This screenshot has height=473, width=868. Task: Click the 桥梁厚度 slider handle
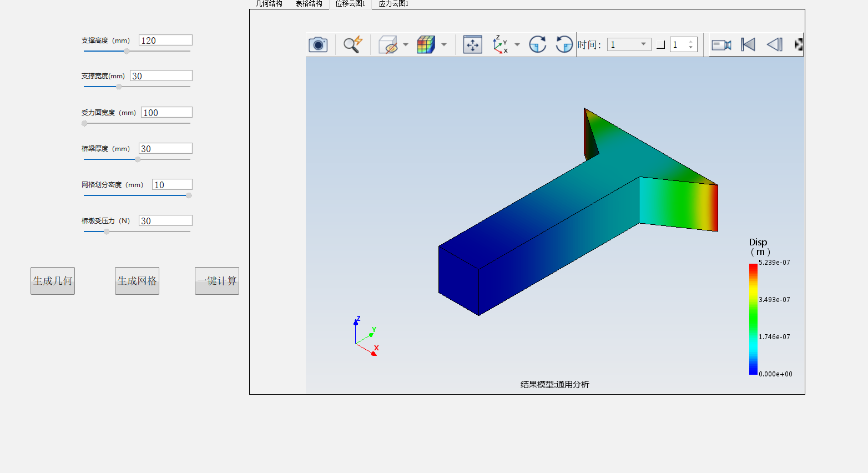138,159
